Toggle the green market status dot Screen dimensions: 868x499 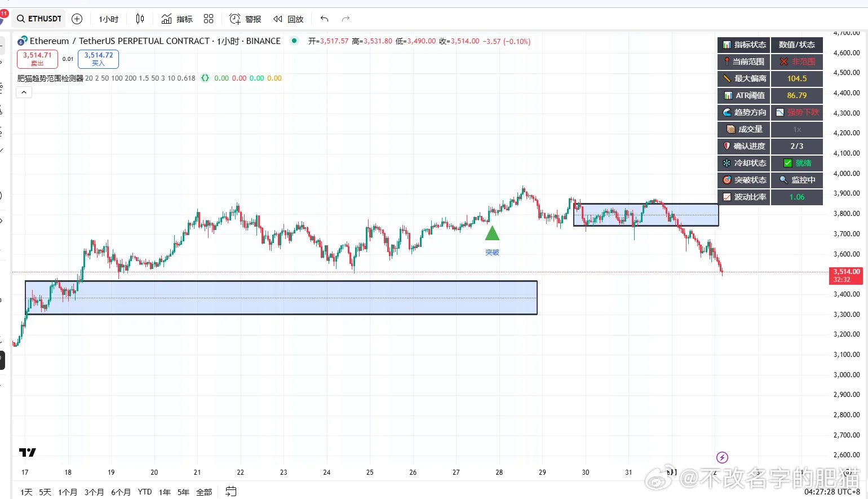[x=294, y=41]
